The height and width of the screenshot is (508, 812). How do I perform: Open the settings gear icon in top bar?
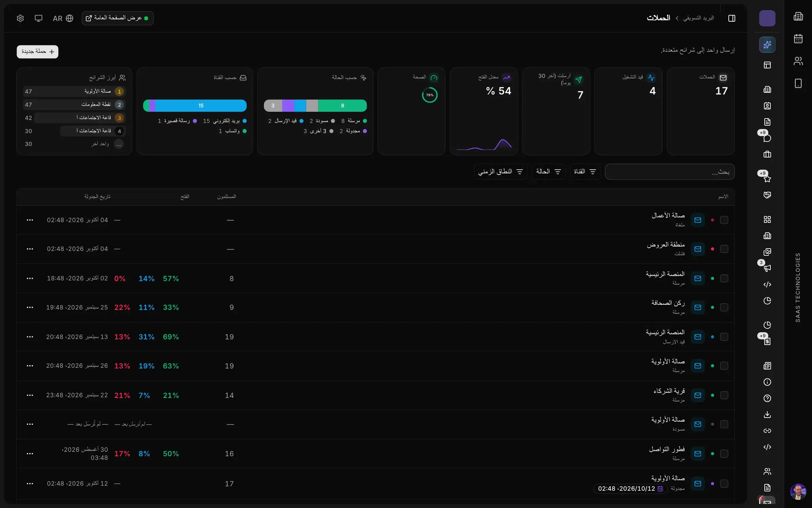pyautogui.click(x=20, y=18)
